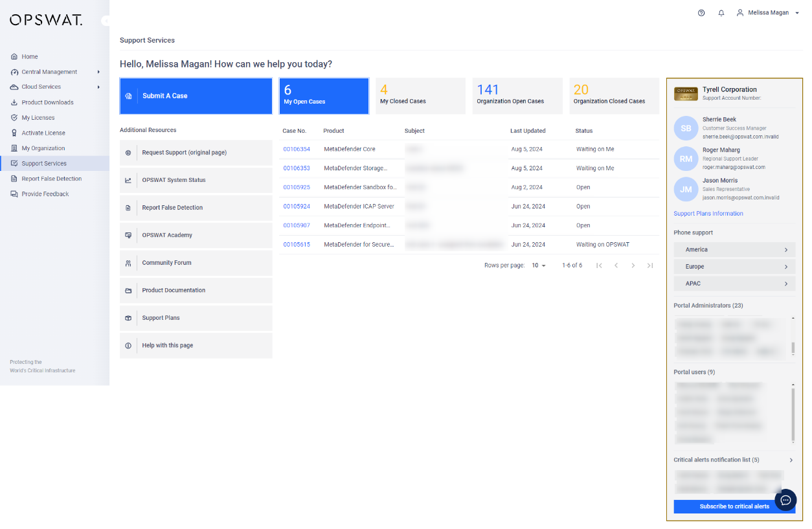The height and width of the screenshot is (529, 812).
Task: Click Subscribe to critical alerts button
Action: pos(734,506)
